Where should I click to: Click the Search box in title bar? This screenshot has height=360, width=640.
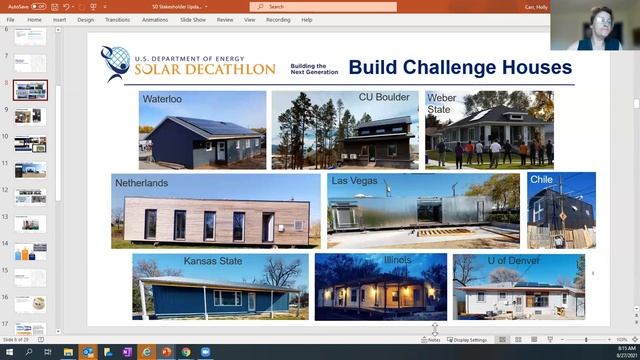(x=323, y=7)
